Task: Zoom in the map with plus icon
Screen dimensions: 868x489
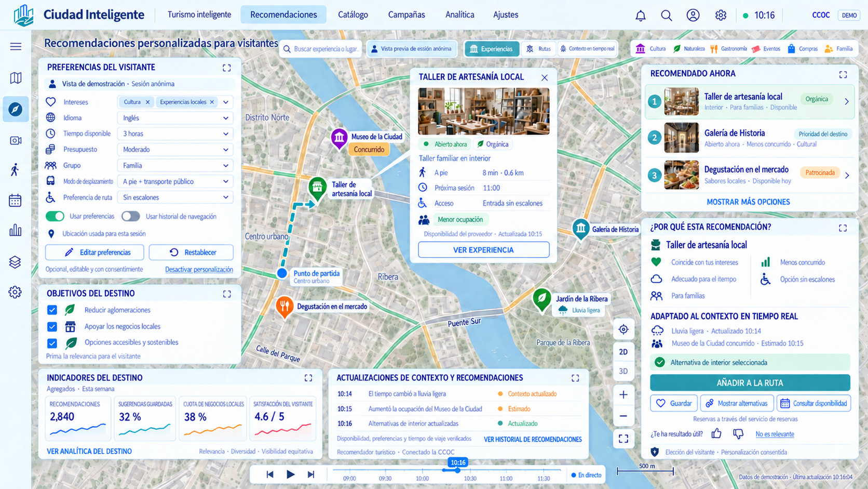Action: point(623,394)
